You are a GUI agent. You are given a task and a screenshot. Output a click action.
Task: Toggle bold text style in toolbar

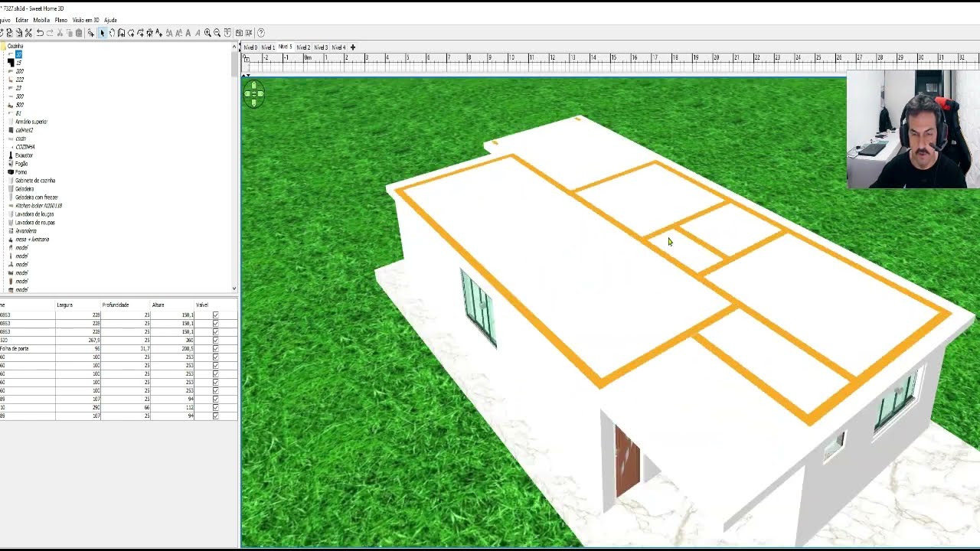188,33
